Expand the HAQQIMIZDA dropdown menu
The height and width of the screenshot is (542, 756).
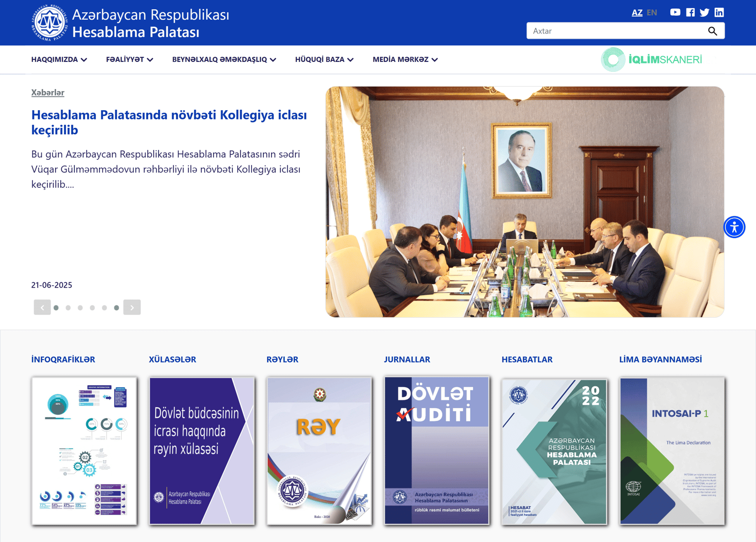pos(59,60)
